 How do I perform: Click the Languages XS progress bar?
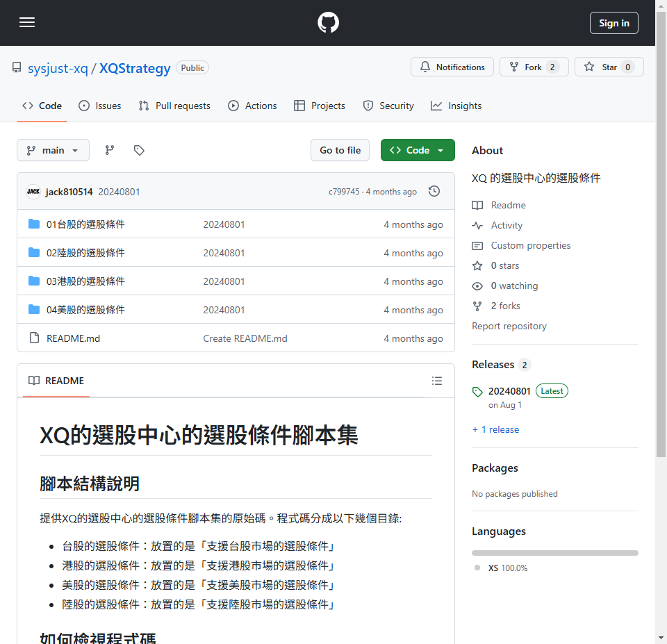(x=554, y=553)
